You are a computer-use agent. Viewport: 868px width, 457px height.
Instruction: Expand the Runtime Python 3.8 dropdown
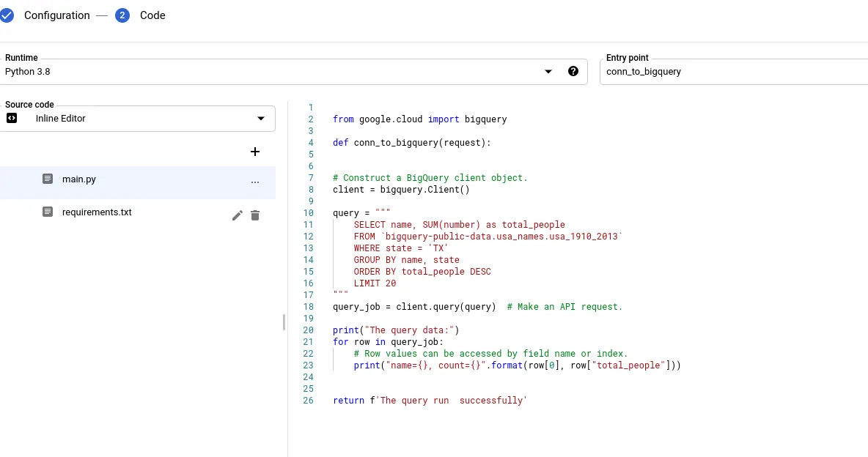point(548,72)
